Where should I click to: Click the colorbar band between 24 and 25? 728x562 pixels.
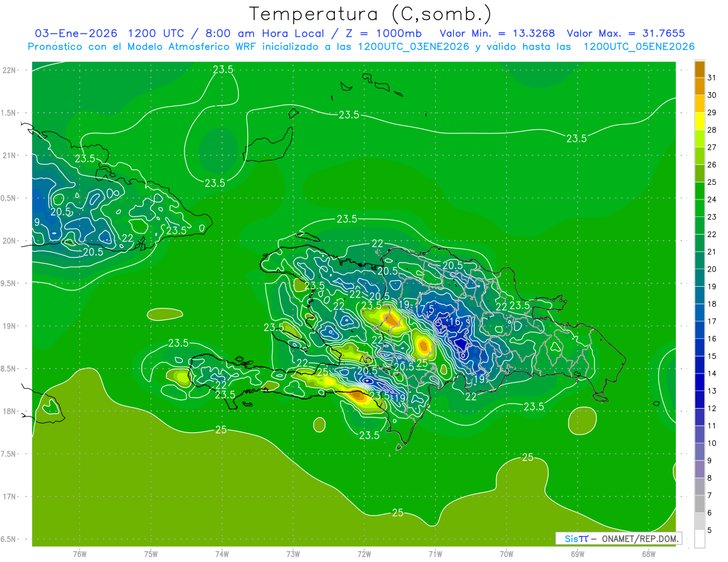pos(699,190)
